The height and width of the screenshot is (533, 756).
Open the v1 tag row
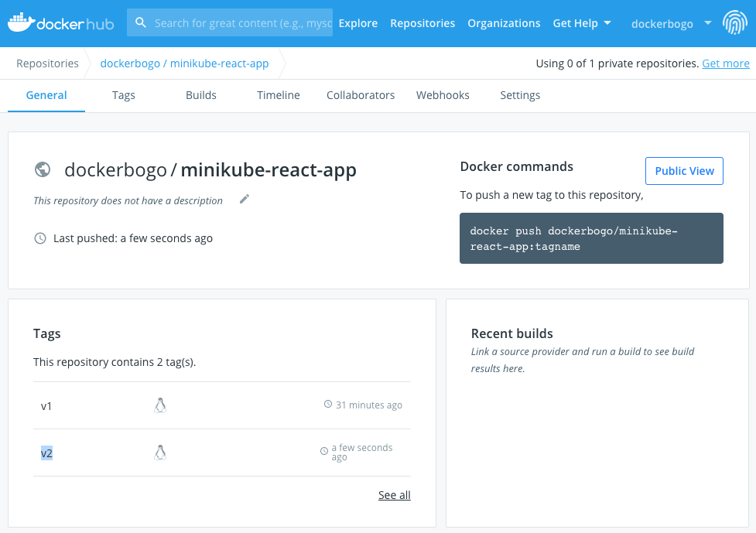(x=222, y=405)
